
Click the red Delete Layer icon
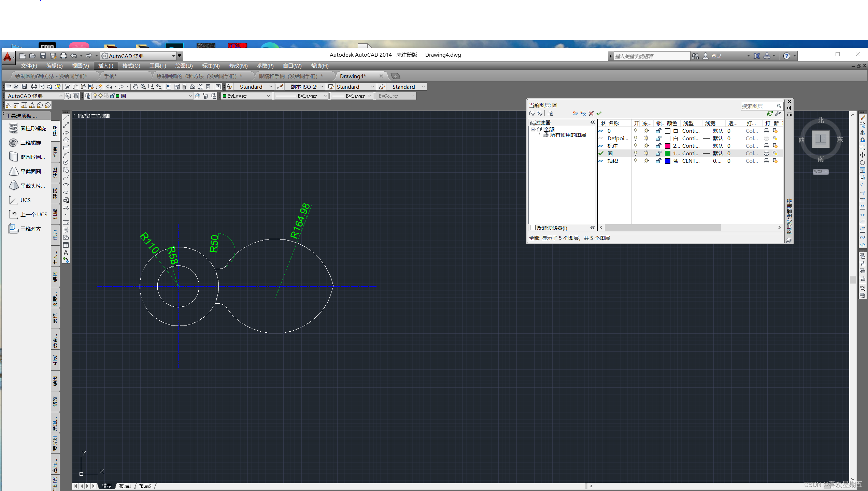click(x=591, y=113)
